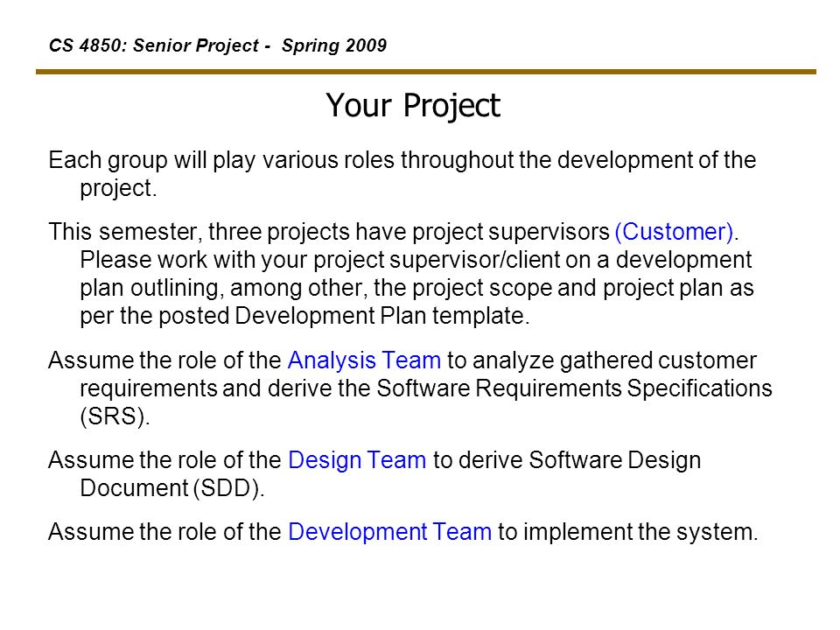Click 'to analyze gathered customer' phrase
Screen dimensions: 840x630
click(x=602, y=360)
